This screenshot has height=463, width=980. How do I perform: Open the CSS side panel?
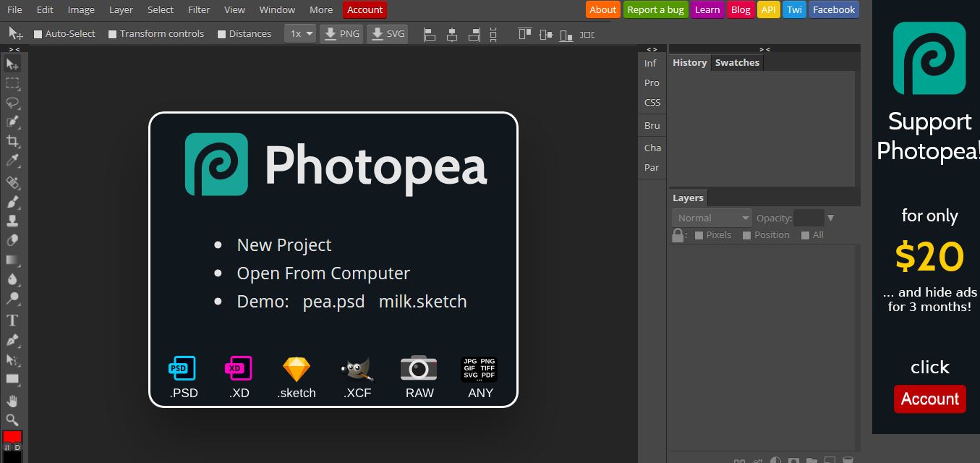[x=652, y=103]
